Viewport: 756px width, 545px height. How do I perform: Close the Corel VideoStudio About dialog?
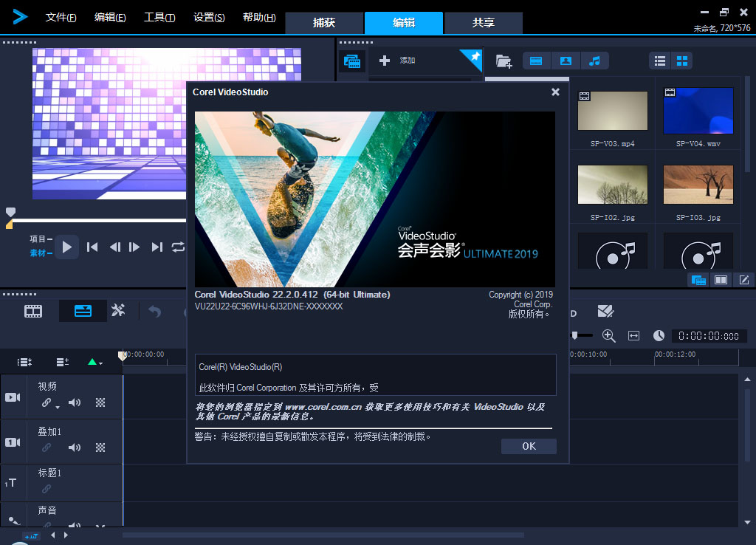coord(555,92)
